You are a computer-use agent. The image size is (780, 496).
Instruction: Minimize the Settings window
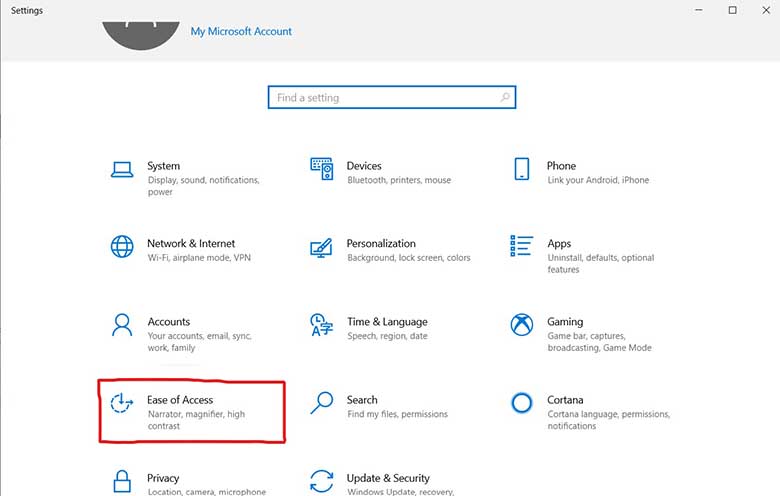coord(698,10)
